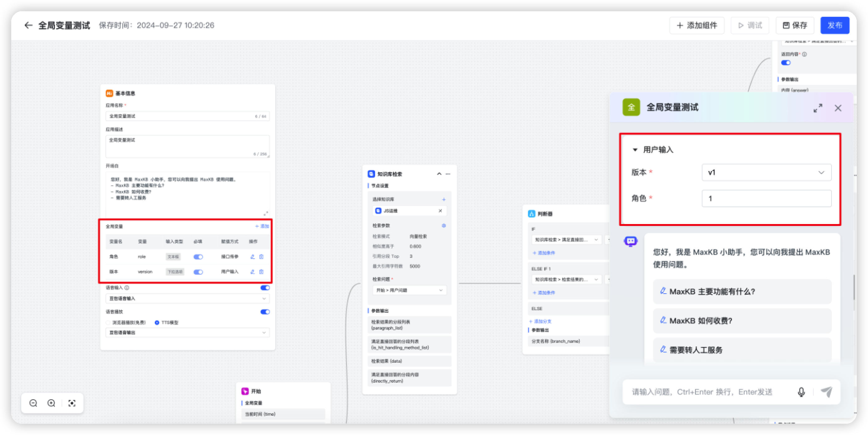Fit the canvas to view
The height and width of the screenshot is (435, 868).
tap(72, 403)
